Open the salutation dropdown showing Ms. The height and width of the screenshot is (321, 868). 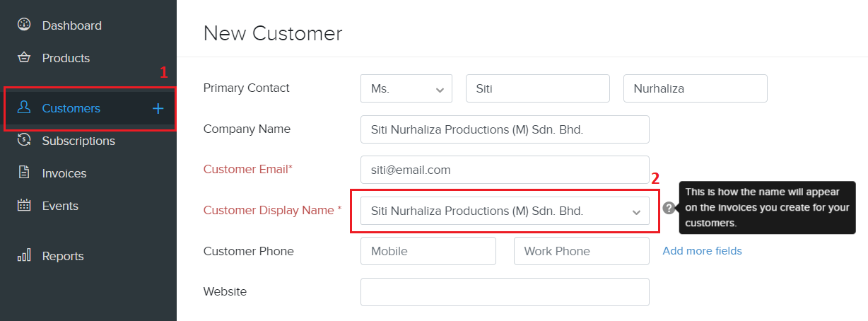[x=406, y=89]
